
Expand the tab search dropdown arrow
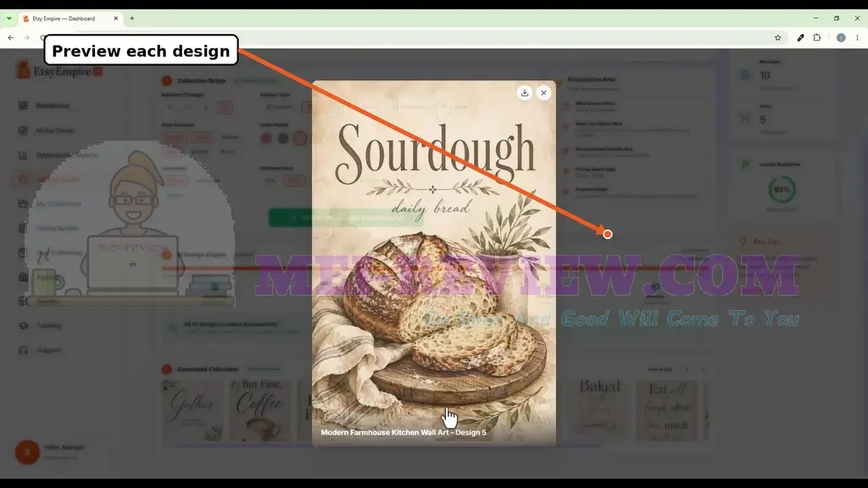coord(8,19)
